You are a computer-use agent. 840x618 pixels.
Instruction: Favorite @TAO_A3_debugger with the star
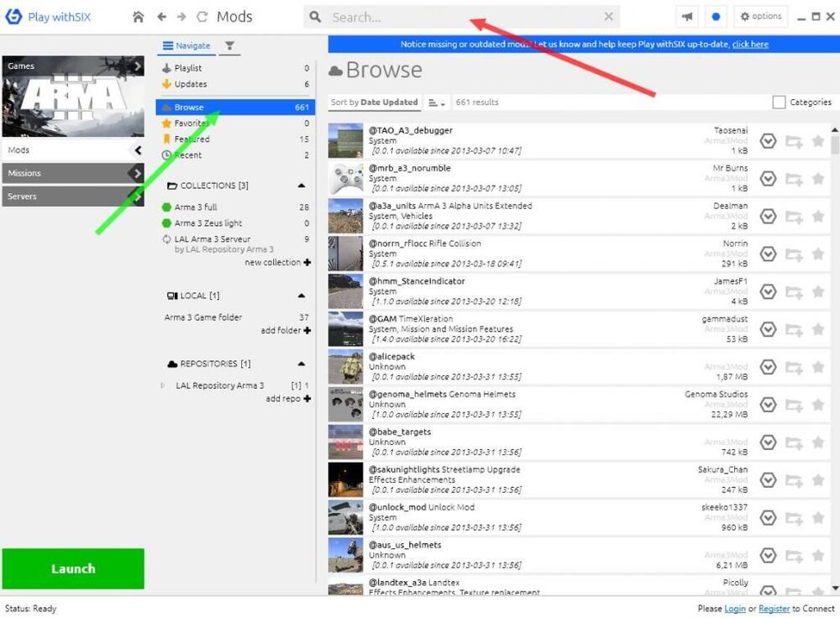(x=818, y=141)
